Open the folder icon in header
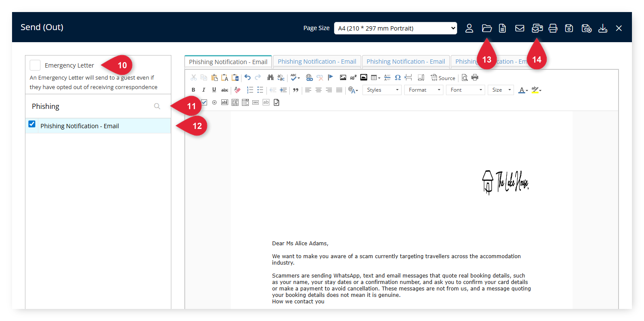This screenshot has height=321, width=644. point(486,28)
